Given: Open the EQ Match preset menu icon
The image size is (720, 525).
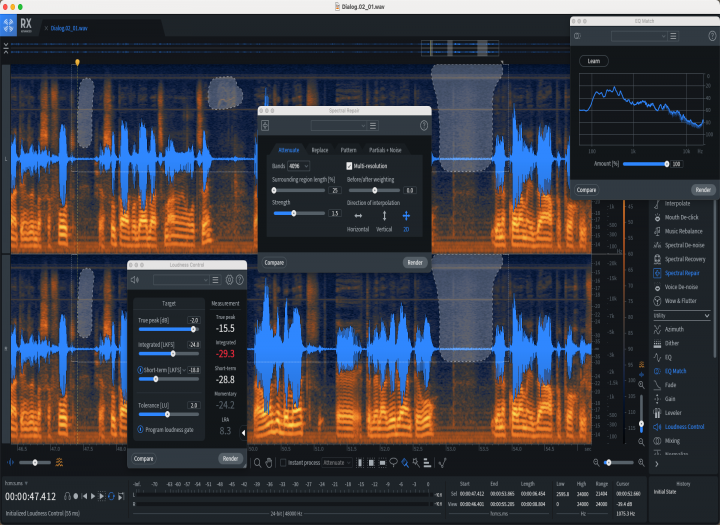Looking at the screenshot, I should [x=673, y=36].
